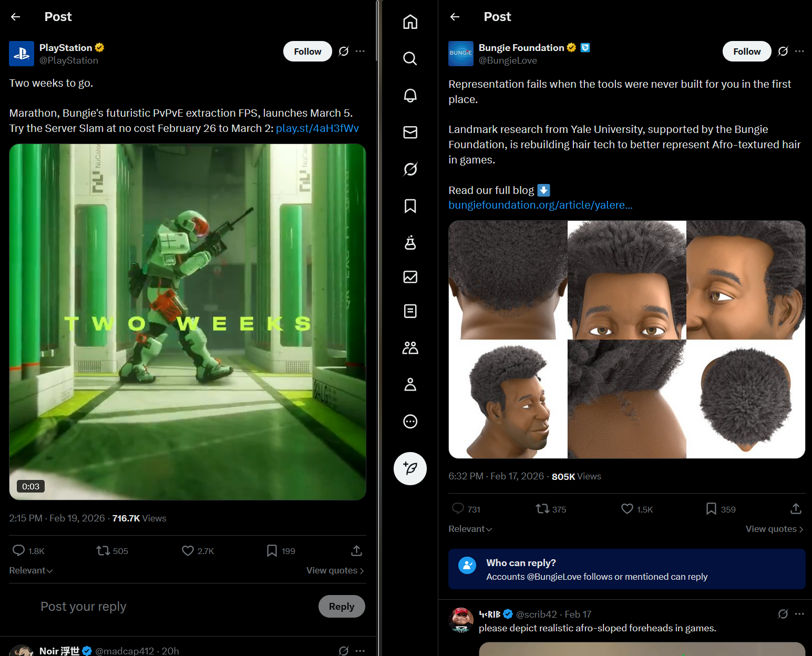The width and height of the screenshot is (812, 656).
Task: Open bottom-left side profile image
Action: pos(508,399)
